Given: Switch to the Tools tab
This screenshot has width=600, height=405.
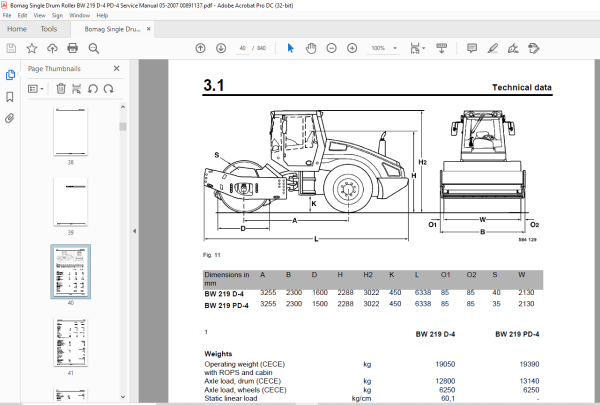Looking at the screenshot, I should pyautogui.click(x=49, y=29).
